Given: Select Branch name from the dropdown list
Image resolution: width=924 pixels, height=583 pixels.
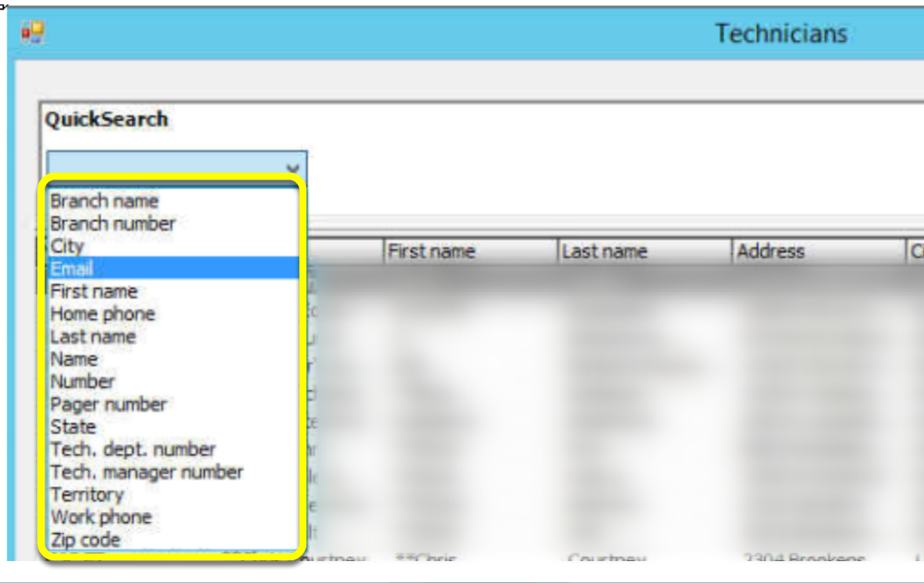Looking at the screenshot, I should (173, 201).
